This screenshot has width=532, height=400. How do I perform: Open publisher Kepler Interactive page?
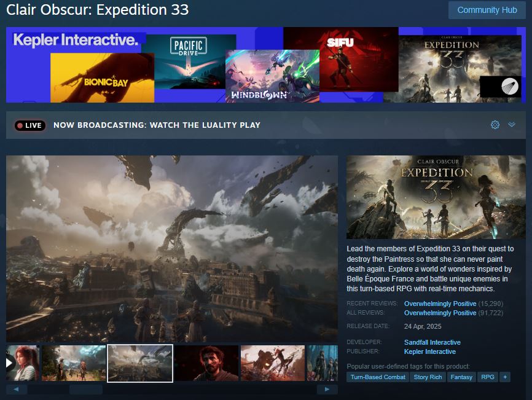[x=429, y=351]
